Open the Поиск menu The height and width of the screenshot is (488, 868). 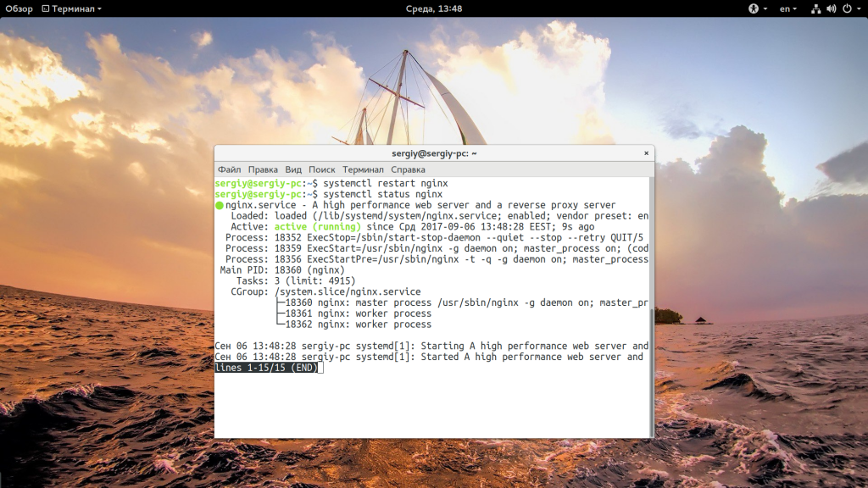pos(322,169)
